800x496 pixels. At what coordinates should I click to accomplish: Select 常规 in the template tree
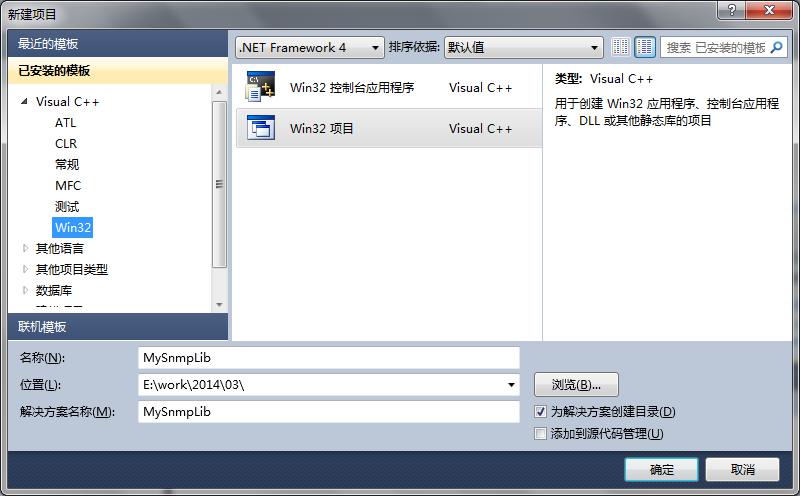point(67,165)
